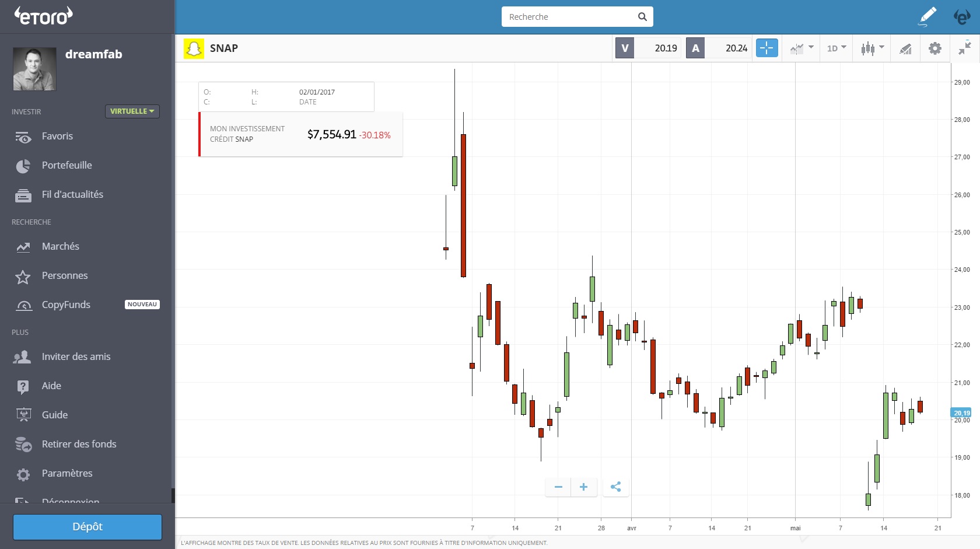Open the candlestick chart type dropdown
The image size is (980, 549).
[x=873, y=48]
